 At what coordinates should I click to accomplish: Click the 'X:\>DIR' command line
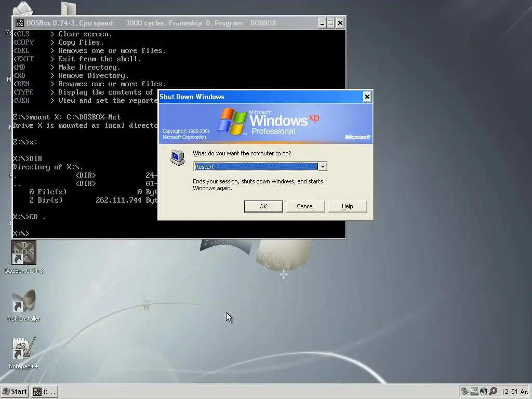[27, 158]
